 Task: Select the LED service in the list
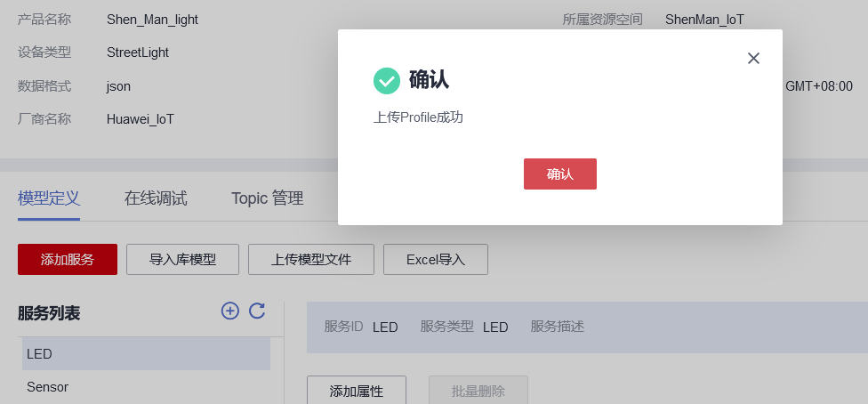[x=146, y=354]
